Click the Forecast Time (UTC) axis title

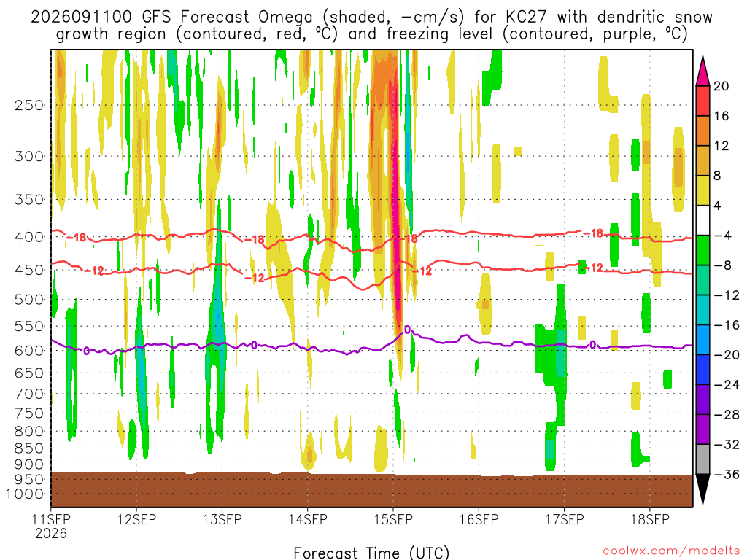click(371, 553)
